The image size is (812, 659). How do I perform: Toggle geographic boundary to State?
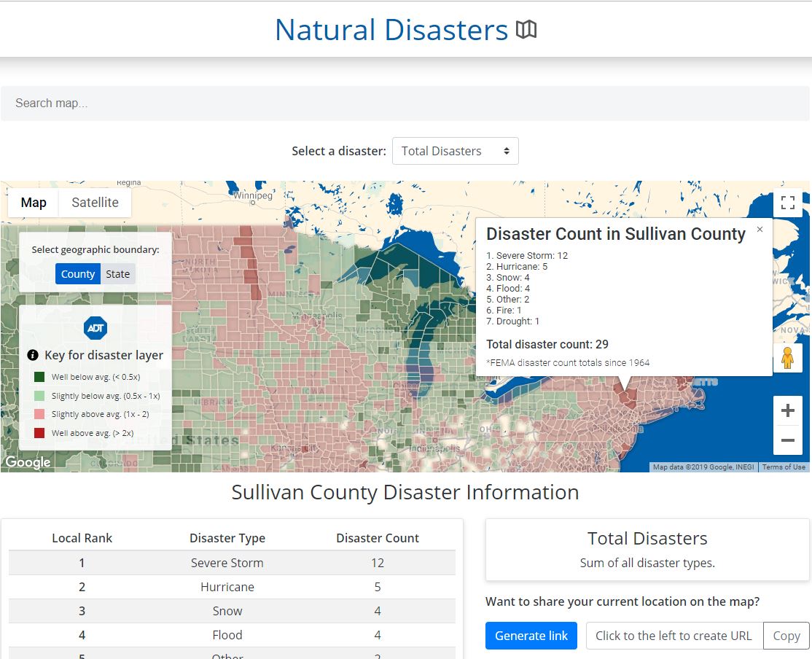(117, 273)
